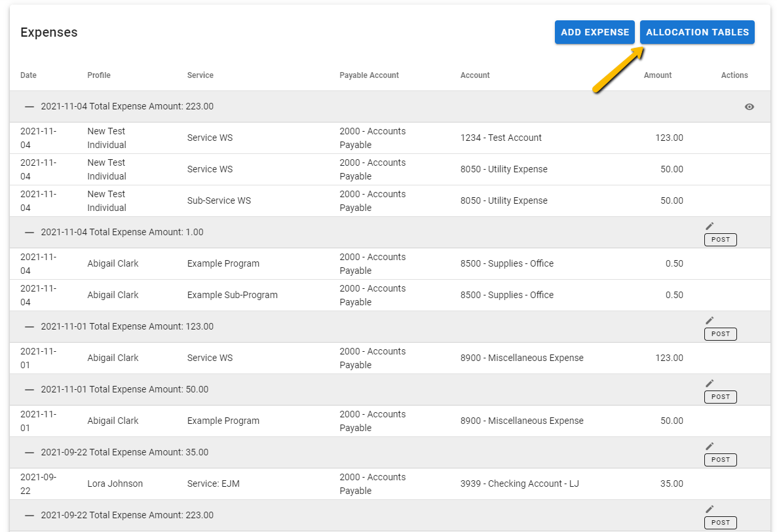Collapse the 2021-11-01 group totaling 50.00
The image size is (777, 532).
[x=29, y=390]
